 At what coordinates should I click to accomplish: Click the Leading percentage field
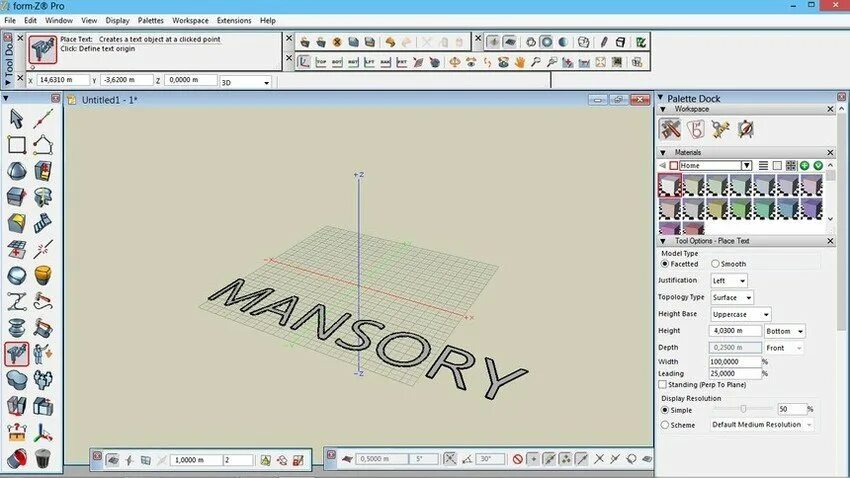(735, 373)
